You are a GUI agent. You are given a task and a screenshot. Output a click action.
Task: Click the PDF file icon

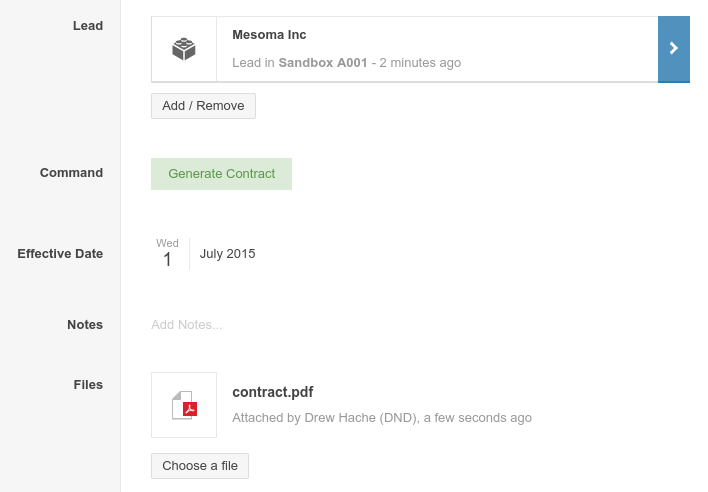tap(184, 405)
